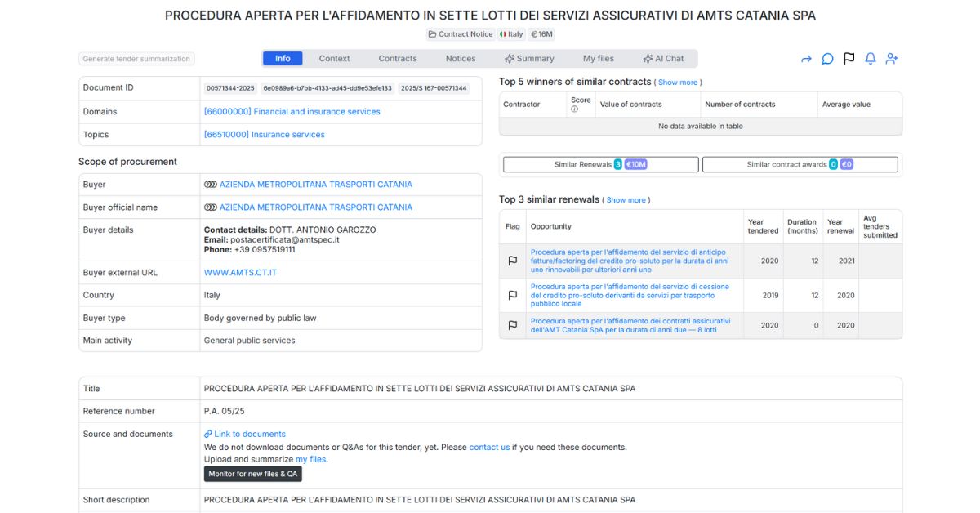Screen dimensions: 980x513
Task: Switch to the Contracts tab
Action: tap(398, 59)
